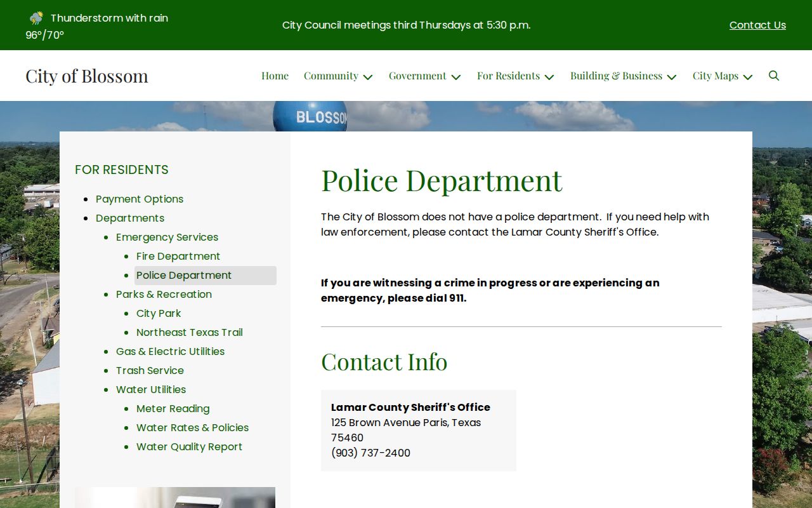The width and height of the screenshot is (812, 508).
Task: Open the City Maps menu label
Action: (716, 76)
